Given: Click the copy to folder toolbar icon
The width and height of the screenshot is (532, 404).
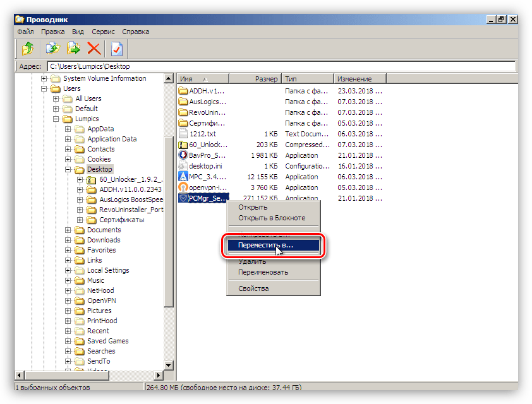Looking at the screenshot, I should (52, 48).
